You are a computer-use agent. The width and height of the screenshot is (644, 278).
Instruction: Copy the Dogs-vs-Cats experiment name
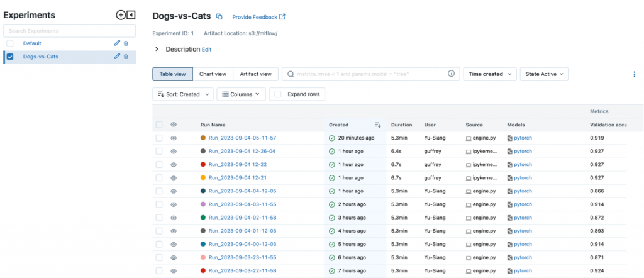(x=219, y=17)
